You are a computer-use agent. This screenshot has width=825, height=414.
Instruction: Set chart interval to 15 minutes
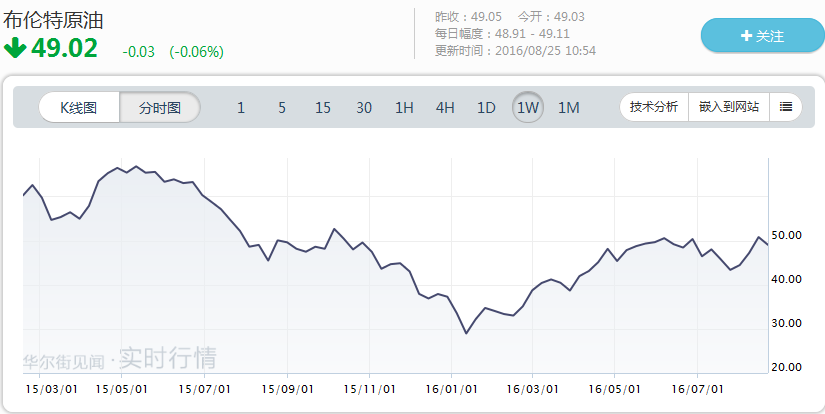[323, 108]
